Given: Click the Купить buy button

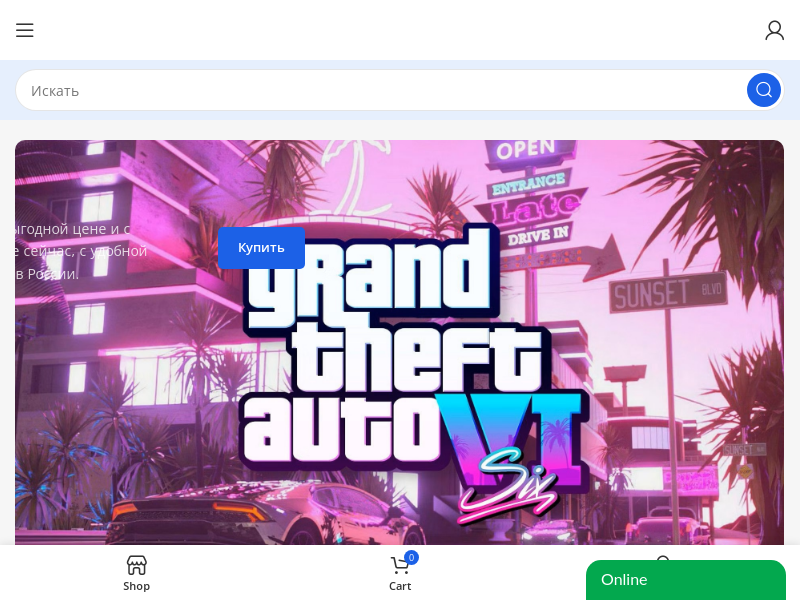Looking at the screenshot, I should click(x=261, y=248).
